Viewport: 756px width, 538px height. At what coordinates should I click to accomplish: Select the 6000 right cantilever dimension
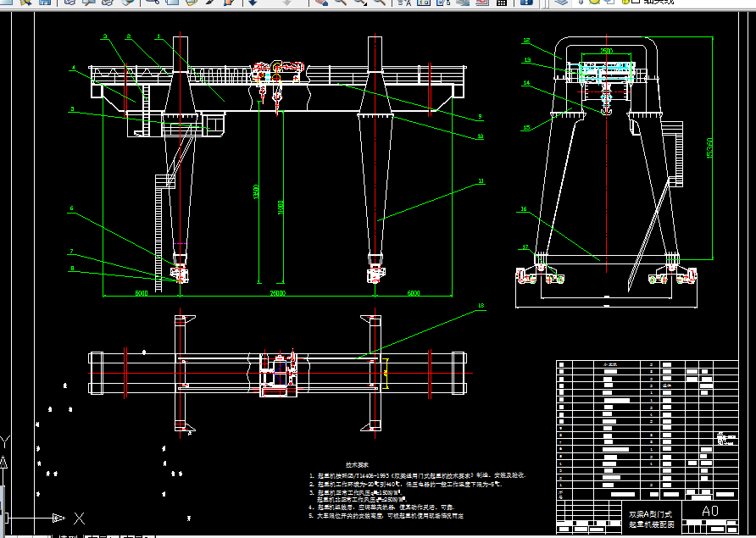point(414,293)
